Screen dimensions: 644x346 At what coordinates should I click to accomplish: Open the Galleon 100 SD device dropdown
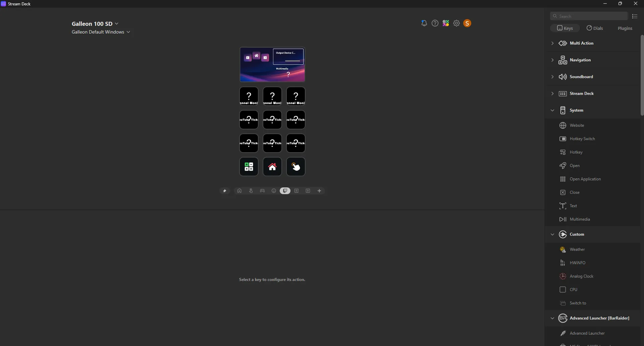(95, 24)
